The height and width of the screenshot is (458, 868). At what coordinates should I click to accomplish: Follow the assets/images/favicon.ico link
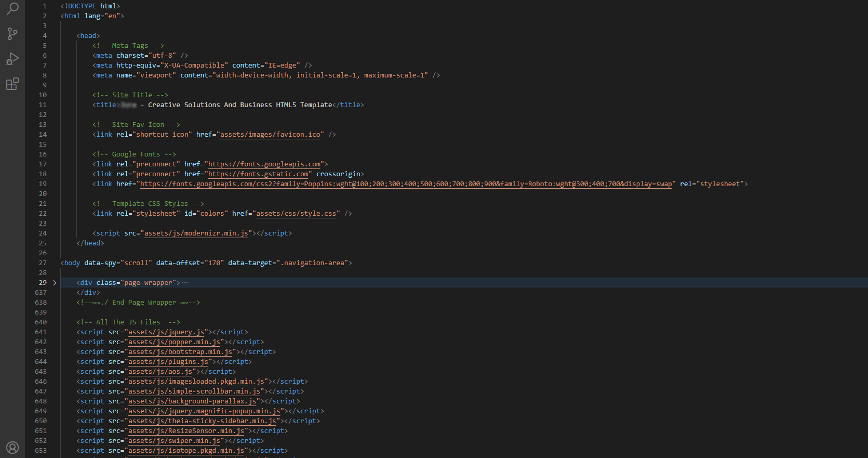tap(270, 135)
